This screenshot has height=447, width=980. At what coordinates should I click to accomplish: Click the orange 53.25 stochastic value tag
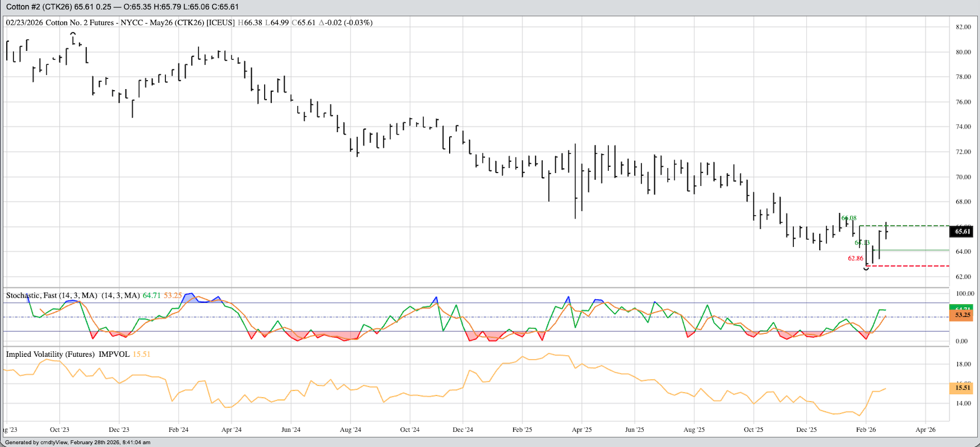(963, 315)
